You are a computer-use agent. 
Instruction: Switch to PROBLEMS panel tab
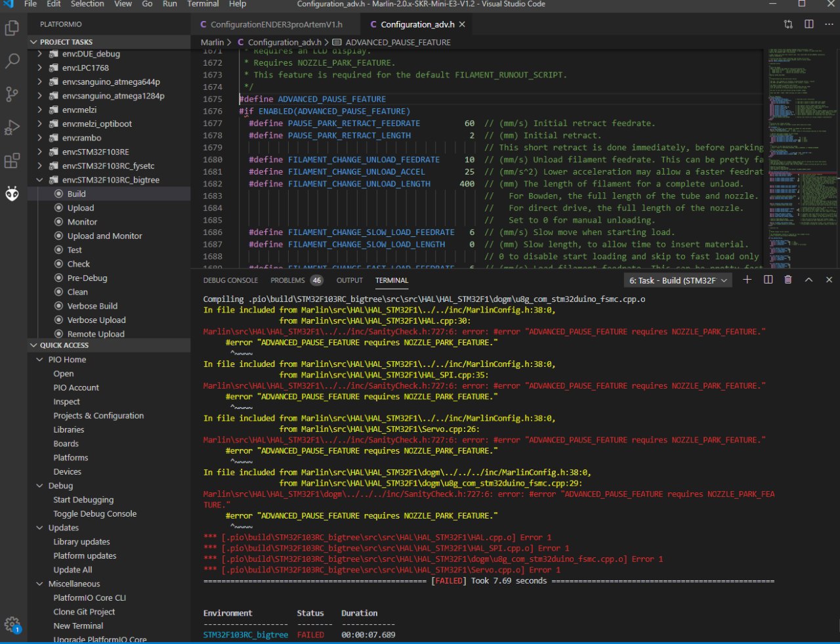tap(296, 280)
